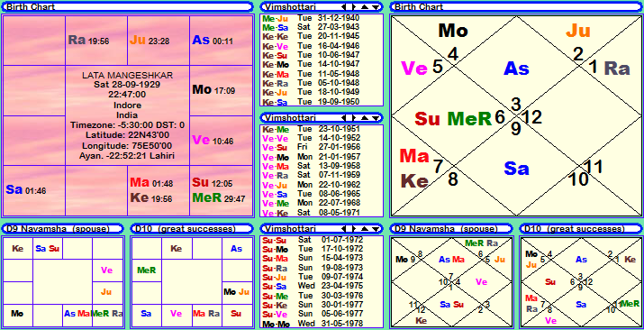
Task: Click As 00:11 in square-grid birth chart
Action: coord(213,41)
